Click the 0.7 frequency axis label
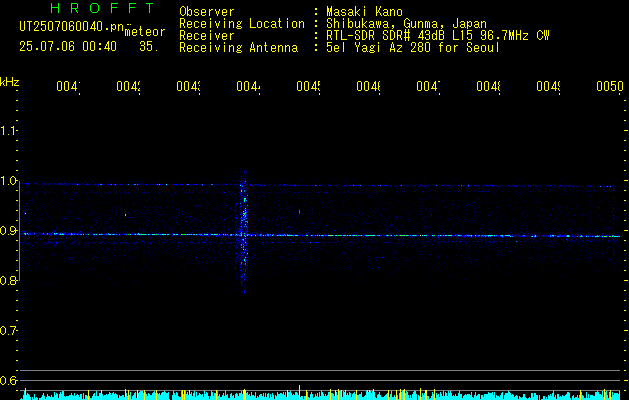The height and width of the screenshot is (400, 629). (x=8, y=331)
